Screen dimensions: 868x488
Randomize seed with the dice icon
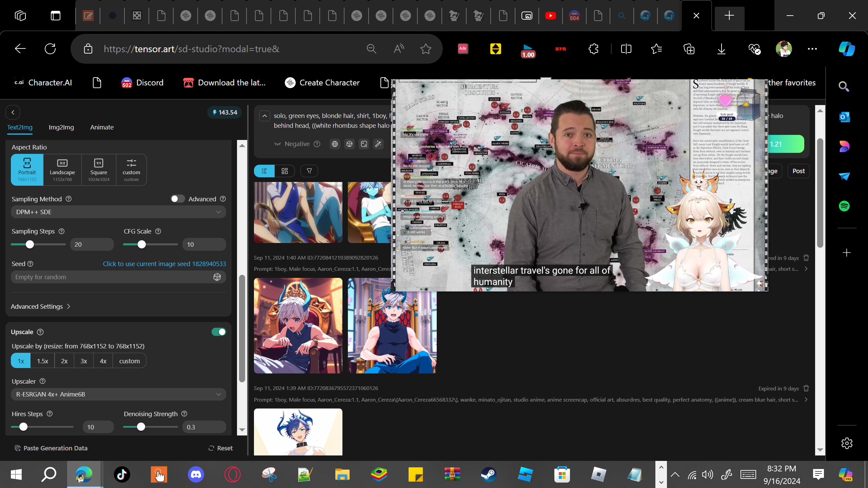217,277
